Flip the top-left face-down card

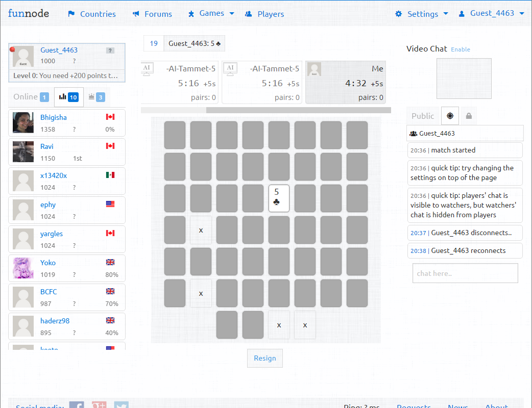click(175, 135)
